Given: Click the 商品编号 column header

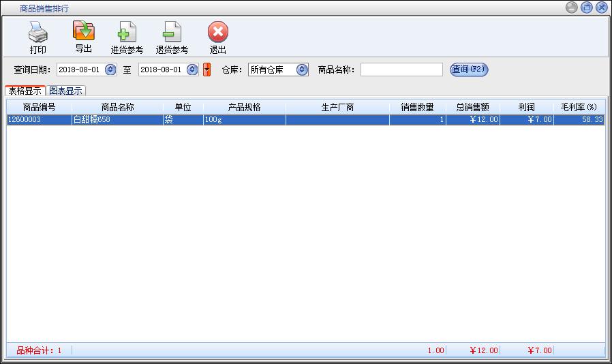Looking at the screenshot, I should point(39,107).
